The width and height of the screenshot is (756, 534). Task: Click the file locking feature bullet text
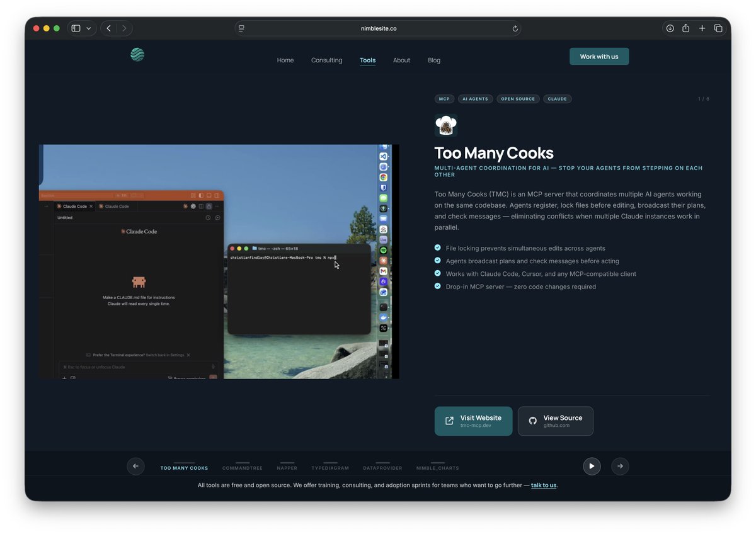click(x=525, y=248)
